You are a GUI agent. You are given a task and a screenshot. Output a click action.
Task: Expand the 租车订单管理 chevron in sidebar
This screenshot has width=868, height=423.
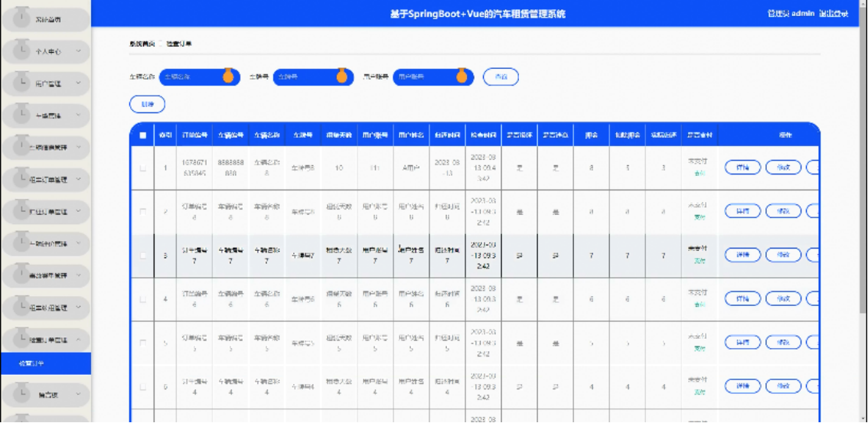click(x=78, y=180)
